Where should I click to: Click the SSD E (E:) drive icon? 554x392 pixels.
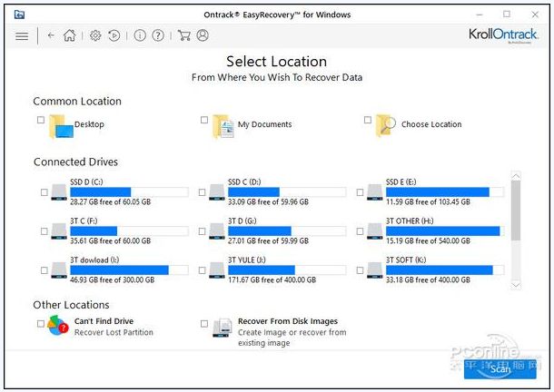(x=375, y=192)
